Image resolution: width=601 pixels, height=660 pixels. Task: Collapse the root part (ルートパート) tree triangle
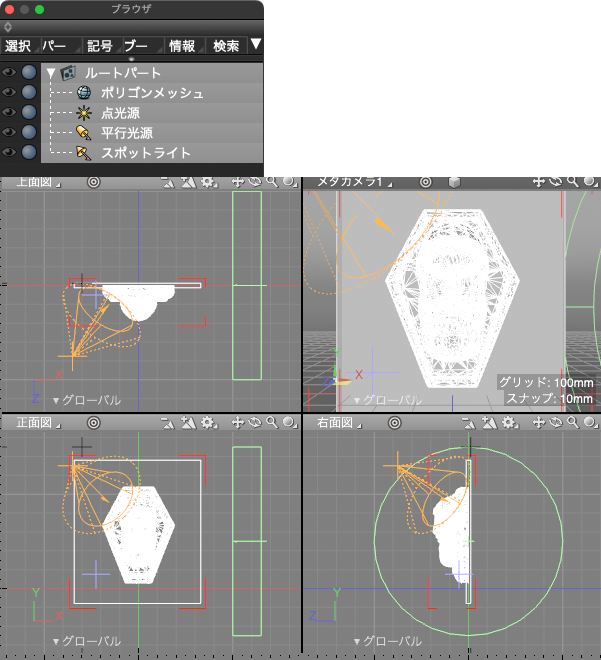[x=51, y=73]
